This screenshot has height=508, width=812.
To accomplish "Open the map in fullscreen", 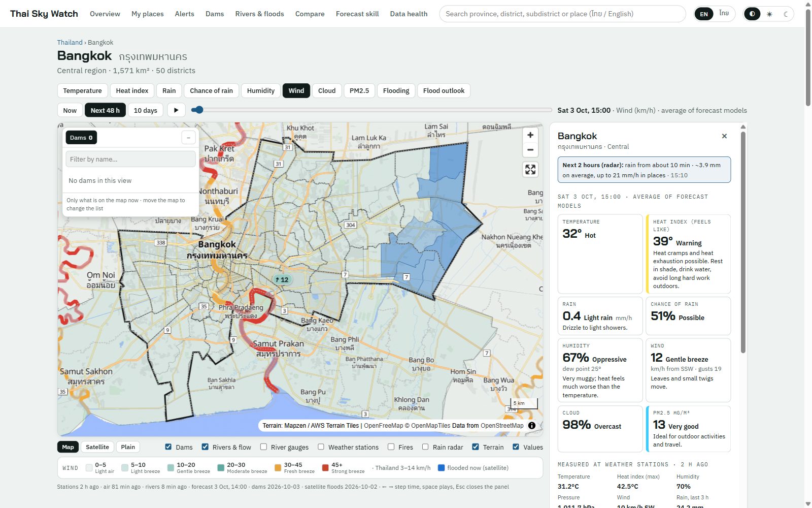I will point(530,170).
